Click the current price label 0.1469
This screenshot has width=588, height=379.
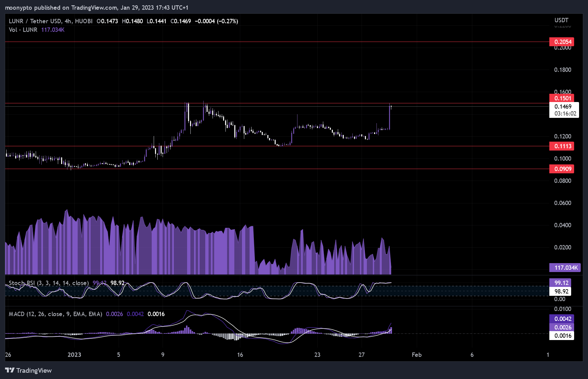(563, 106)
